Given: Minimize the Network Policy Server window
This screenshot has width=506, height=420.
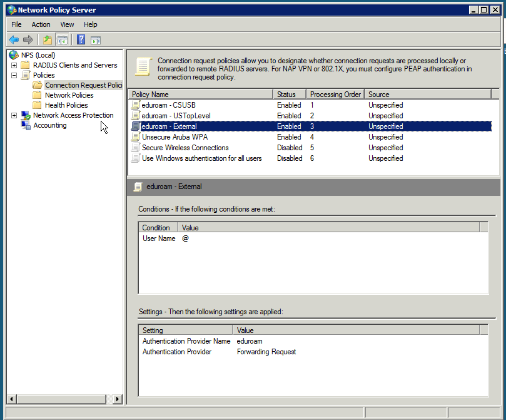Looking at the screenshot, I should [x=473, y=10].
